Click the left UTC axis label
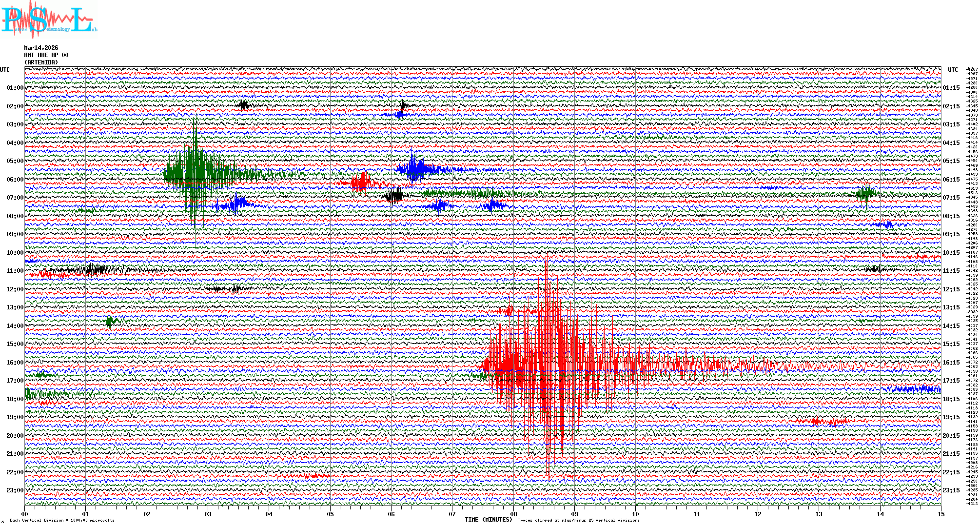 pos(5,70)
